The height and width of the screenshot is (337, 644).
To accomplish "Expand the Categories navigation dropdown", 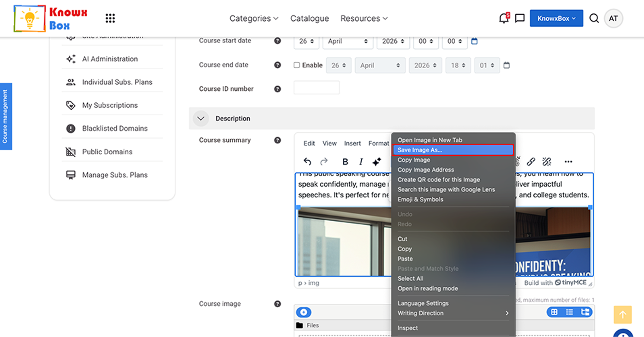I will pos(254,18).
